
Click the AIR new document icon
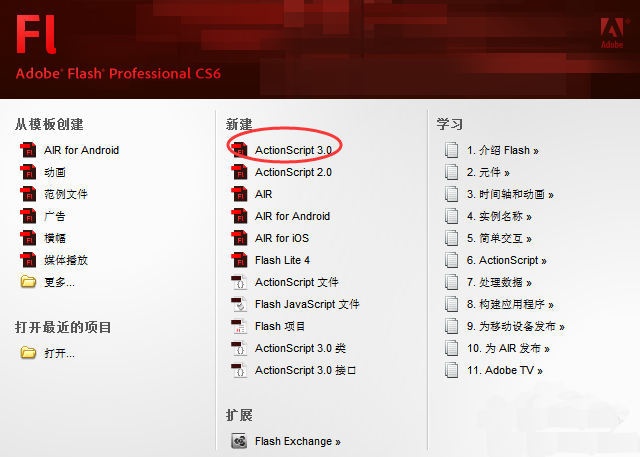239,194
